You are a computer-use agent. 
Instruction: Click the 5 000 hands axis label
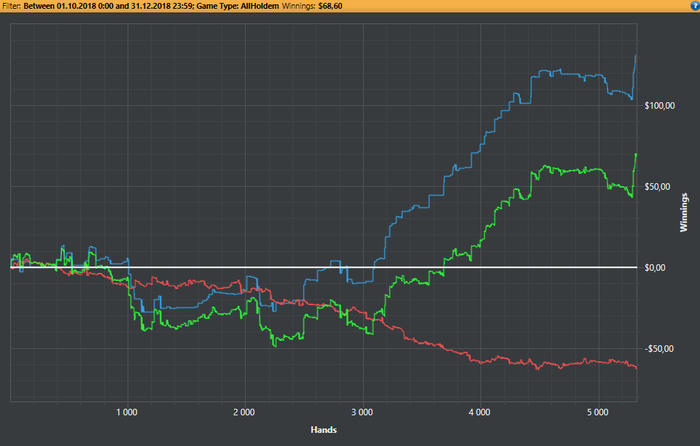tap(597, 412)
